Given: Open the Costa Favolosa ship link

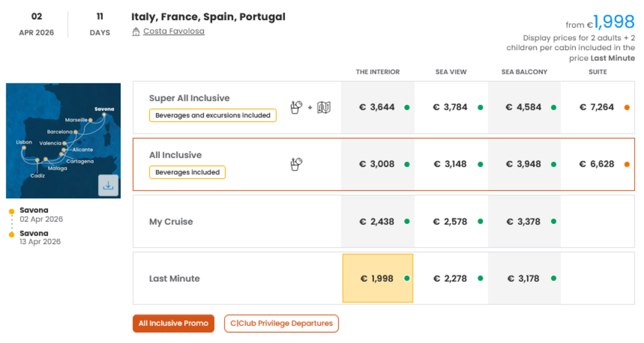Looking at the screenshot, I should coord(174,31).
